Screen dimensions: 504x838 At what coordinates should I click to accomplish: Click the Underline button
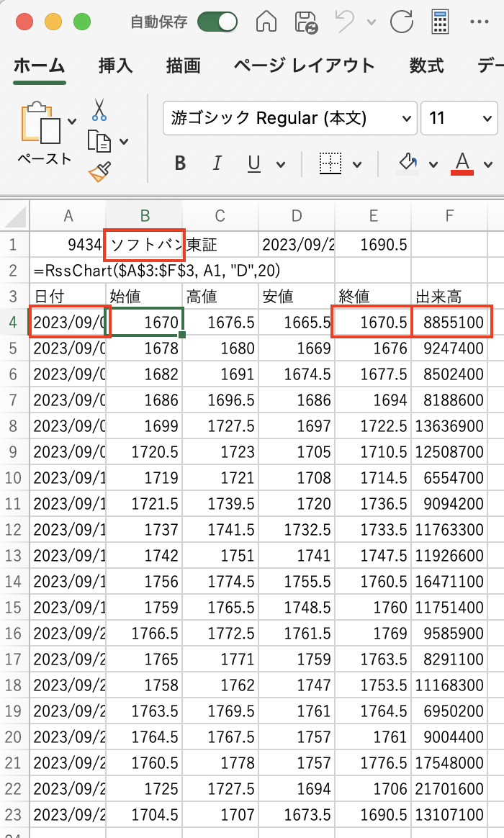[x=254, y=164]
